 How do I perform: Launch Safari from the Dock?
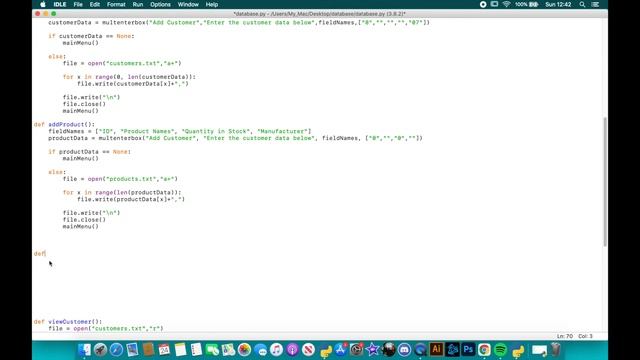116,350
